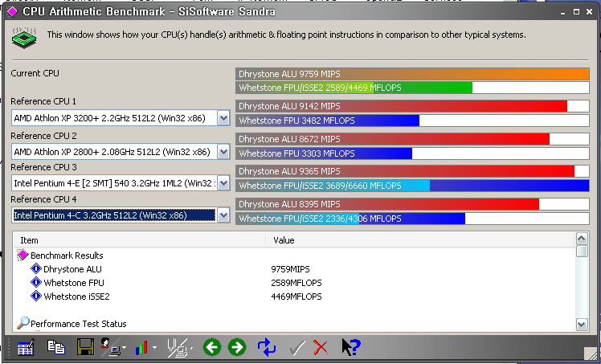
Task: Expand Reference CPU 3 dropdown arrow
Action: click(x=223, y=183)
